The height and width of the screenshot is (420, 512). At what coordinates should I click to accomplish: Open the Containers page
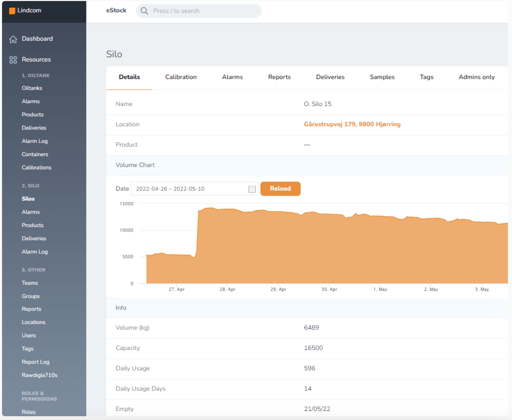[35, 154]
